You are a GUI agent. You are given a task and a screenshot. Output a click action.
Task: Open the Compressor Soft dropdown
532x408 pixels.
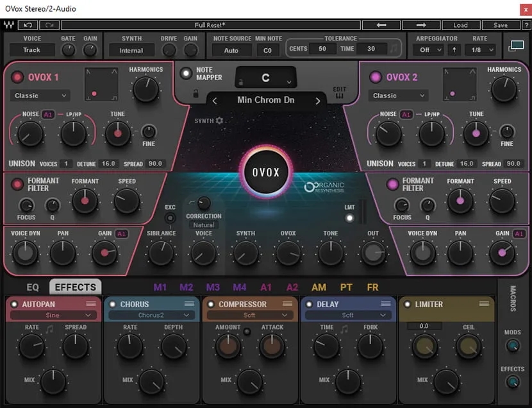(249, 316)
